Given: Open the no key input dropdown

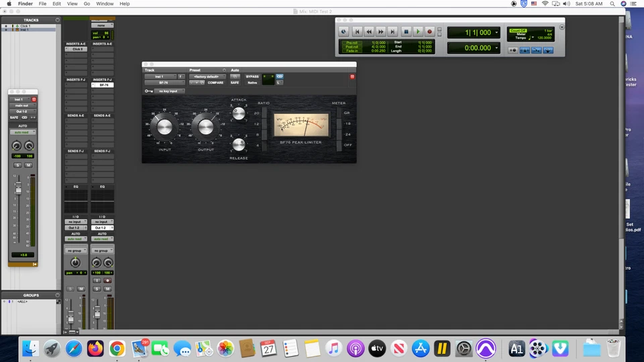Looking at the screenshot, I should 170,91.
